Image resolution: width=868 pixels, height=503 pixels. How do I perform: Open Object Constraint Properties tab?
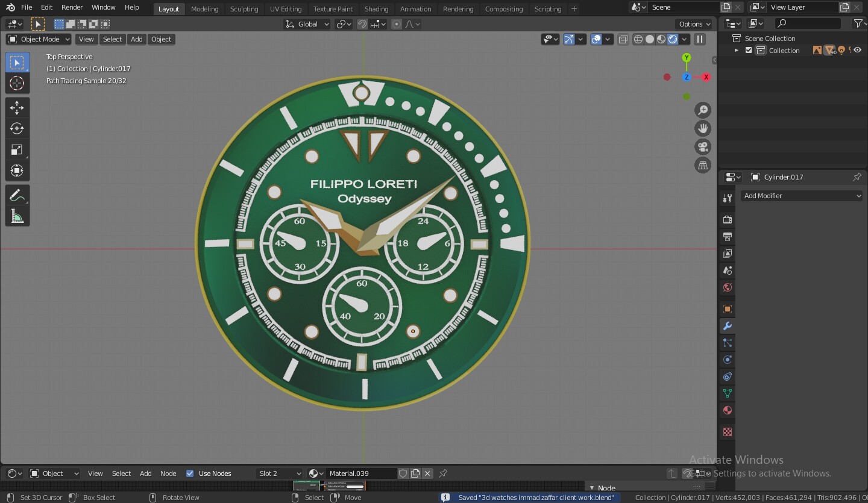(x=728, y=376)
